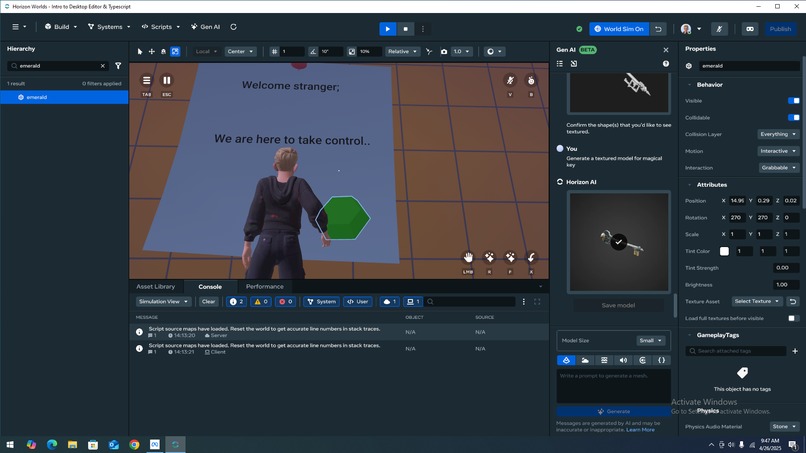Click the grid snap hash icon
Screen dimensions: 806x453
(x=274, y=51)
